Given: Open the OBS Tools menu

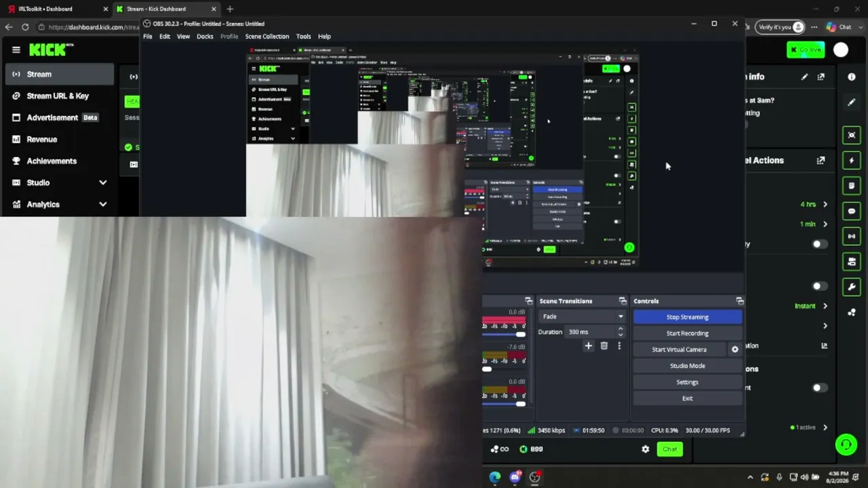Looking at the screenshot, I should click(x=303, y=37).
